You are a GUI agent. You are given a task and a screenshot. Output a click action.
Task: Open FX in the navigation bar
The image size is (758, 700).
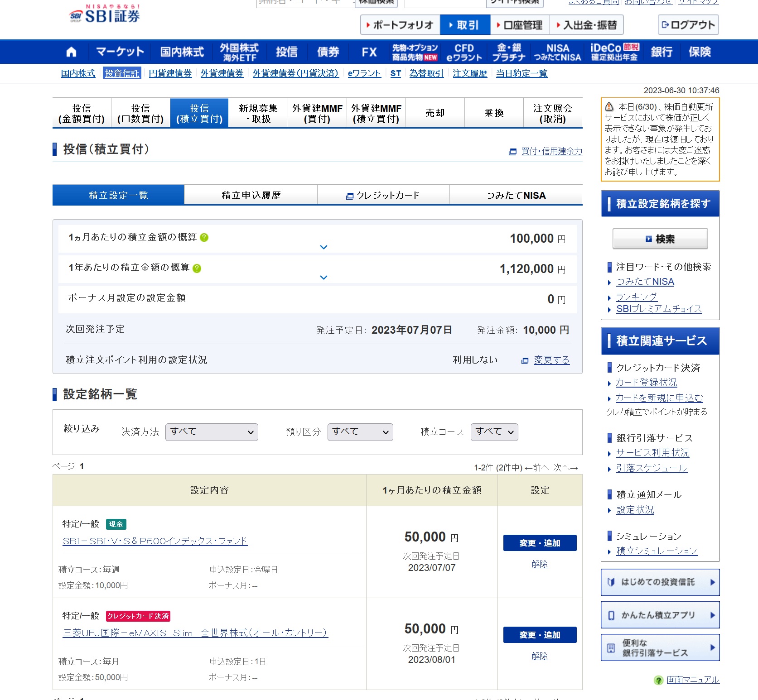pos(369,52)
